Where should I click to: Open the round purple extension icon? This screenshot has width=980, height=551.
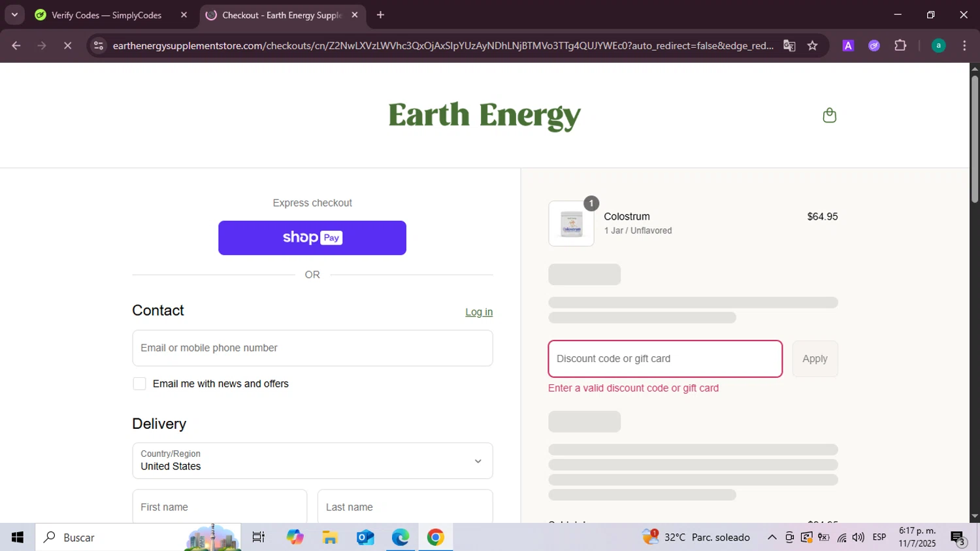[x=874, y=46]
